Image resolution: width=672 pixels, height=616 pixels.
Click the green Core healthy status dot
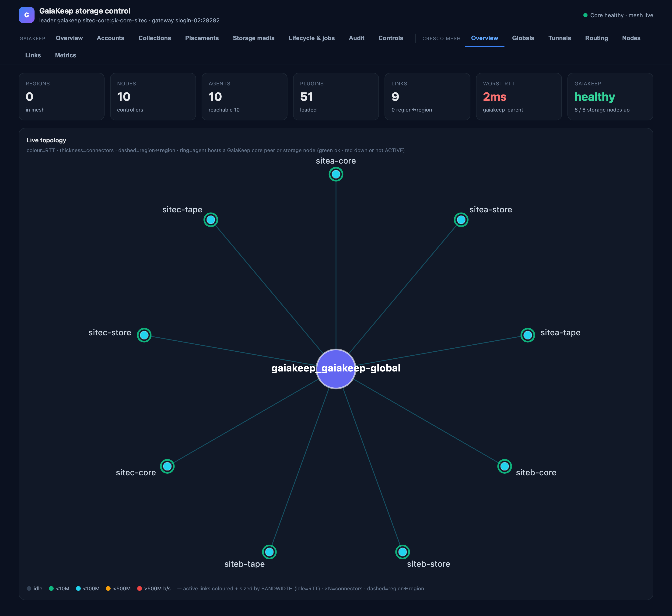click(x=585, y=15)
